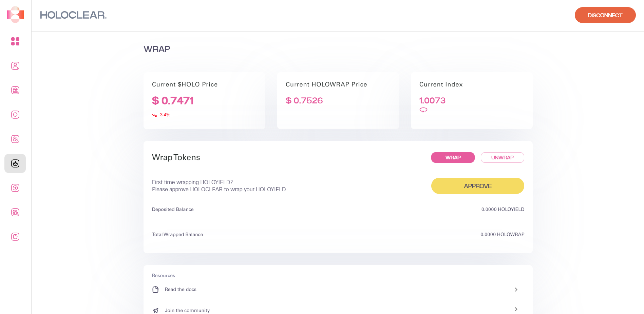Click the Current $HOLO Price label
Screen dimensions: 644x314
(185, 84)
